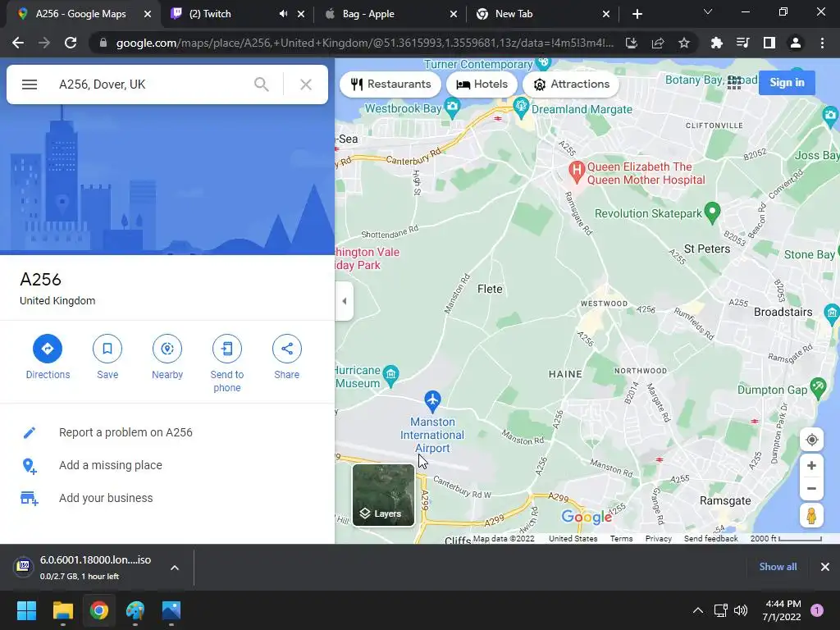840x630 pixels.
Task: Zoom in with the plus button
Action: 811,466
